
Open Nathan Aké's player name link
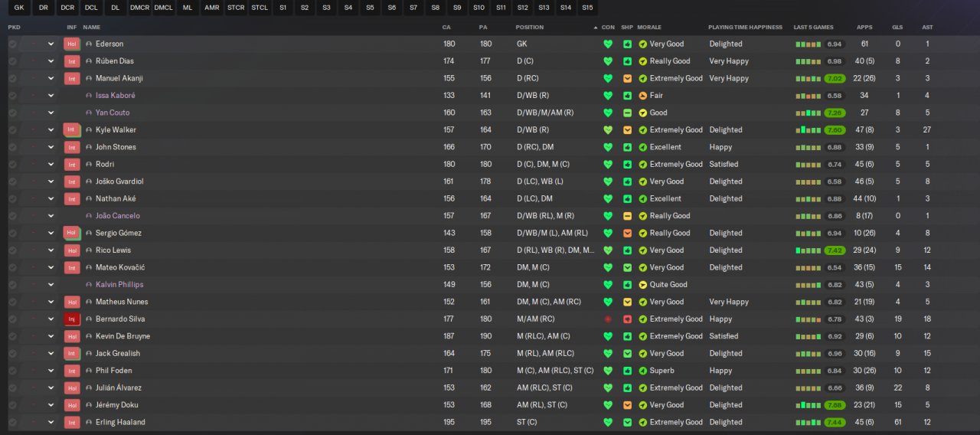[116, 198]
